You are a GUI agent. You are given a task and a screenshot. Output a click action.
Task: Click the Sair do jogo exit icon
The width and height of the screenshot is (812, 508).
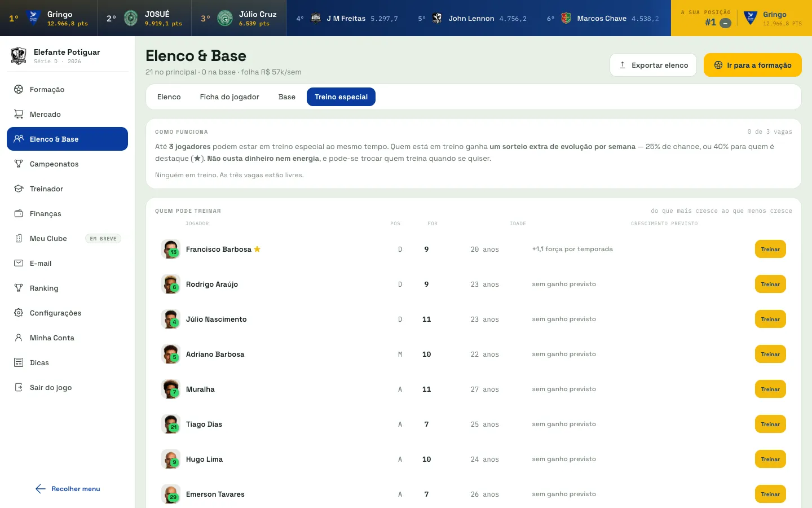click(x=19, y=387)
